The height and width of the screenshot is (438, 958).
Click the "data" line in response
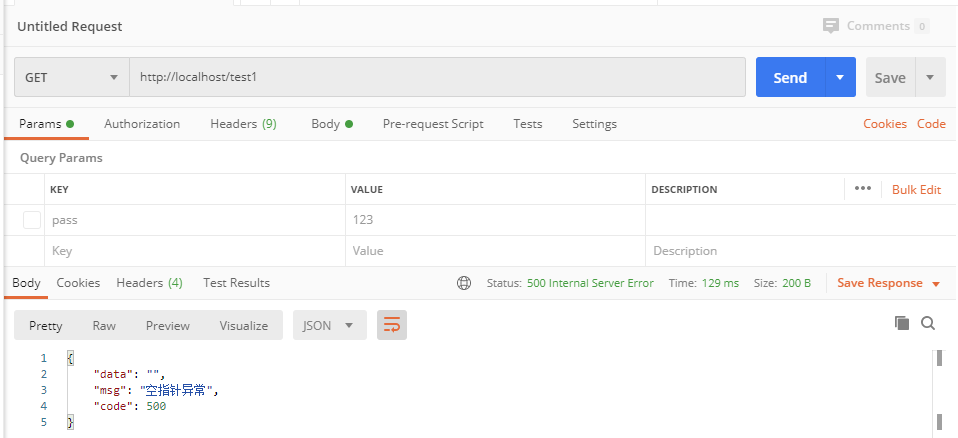[x=130, y=374]
